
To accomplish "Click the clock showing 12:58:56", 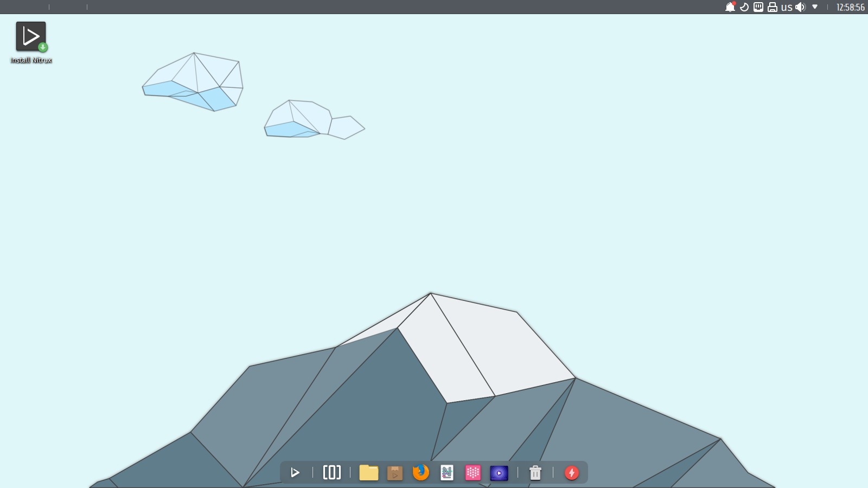I will [850, 7].
